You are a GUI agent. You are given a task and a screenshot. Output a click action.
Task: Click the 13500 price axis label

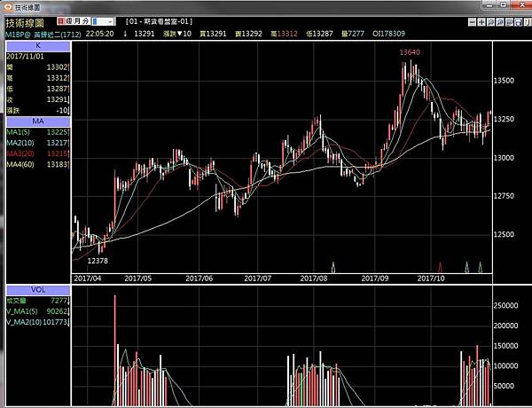504,81
